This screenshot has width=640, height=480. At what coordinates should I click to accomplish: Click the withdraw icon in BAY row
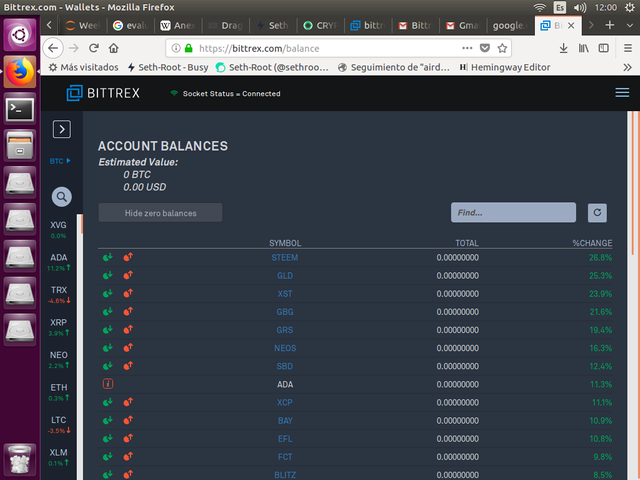128,420
